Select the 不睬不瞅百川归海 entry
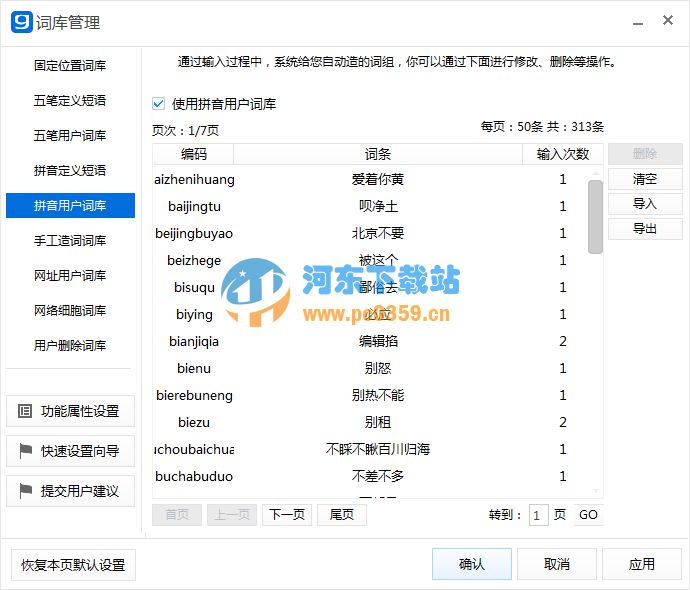The image size is (690, 590). [371, 449]
